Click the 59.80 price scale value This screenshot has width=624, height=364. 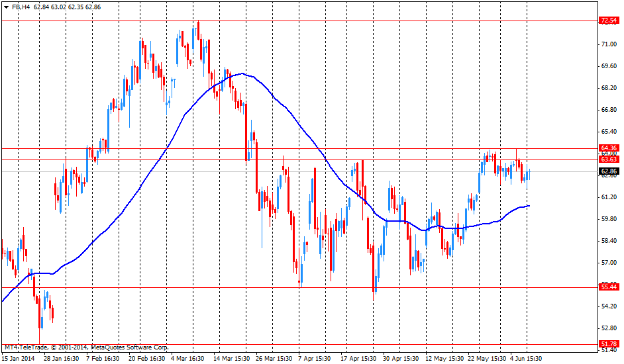pyautogui.click(x=609, y=219)
